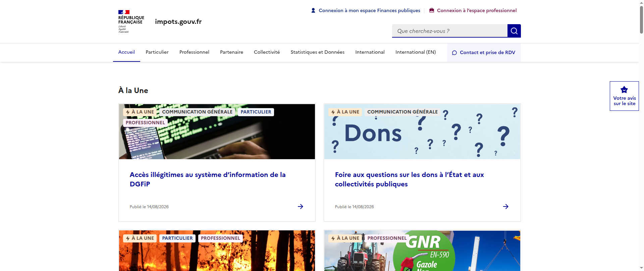Open the Particulier menu
644x271 pixels.
(157, 52)
